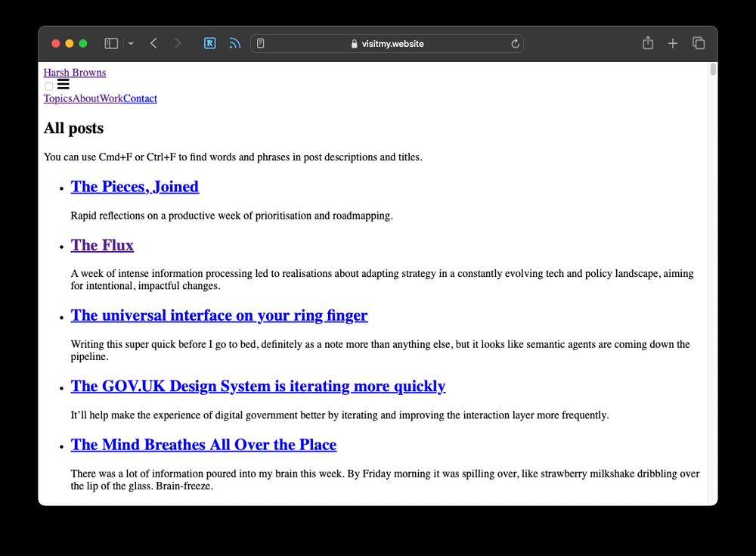This screenshot has width=756, height=556.
Task: Click the mobile device icon in the toolbar
Action: 260,43
